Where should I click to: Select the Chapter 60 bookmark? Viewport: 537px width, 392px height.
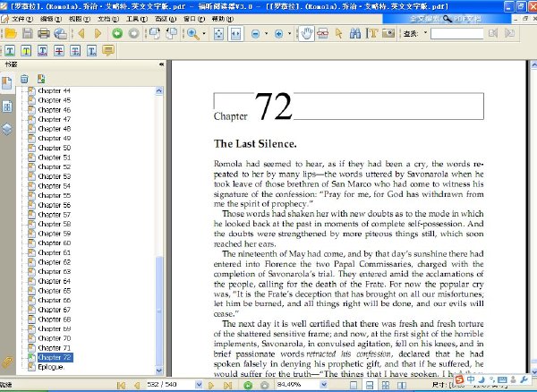[54, 243]
